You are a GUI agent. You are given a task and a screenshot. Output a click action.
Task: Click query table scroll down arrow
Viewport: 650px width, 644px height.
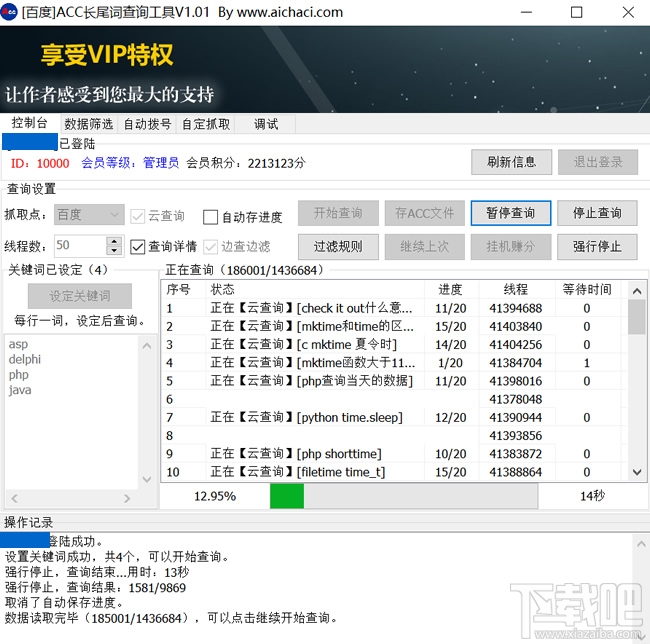point(637,472)
